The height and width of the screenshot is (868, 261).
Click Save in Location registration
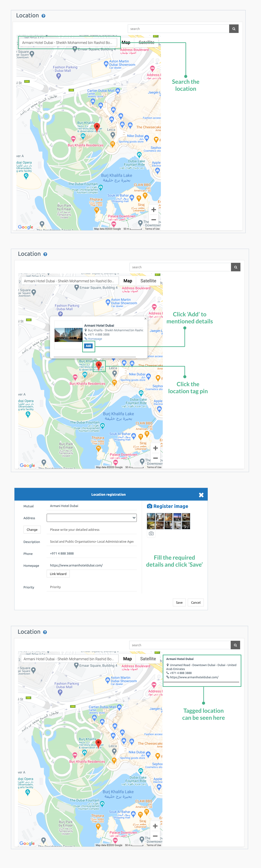(x=179, y=602)
